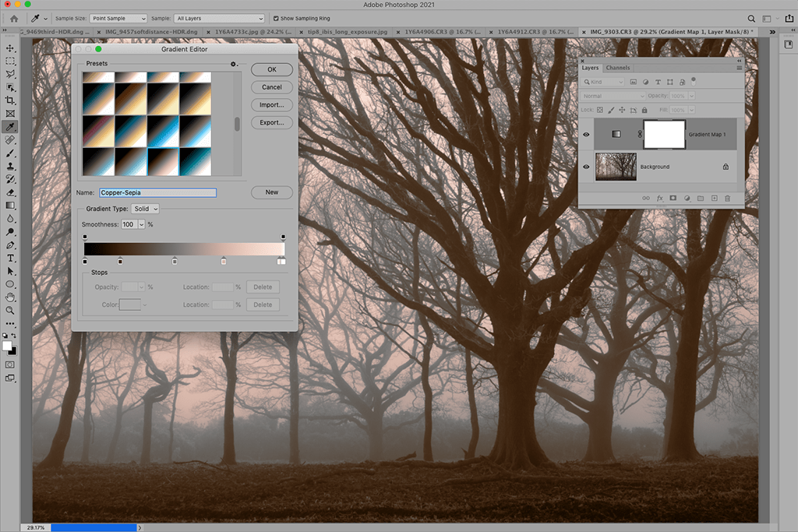Click the Change Screen Mode icon
This screenshot has height=532, width=798.
pos(10,379)
